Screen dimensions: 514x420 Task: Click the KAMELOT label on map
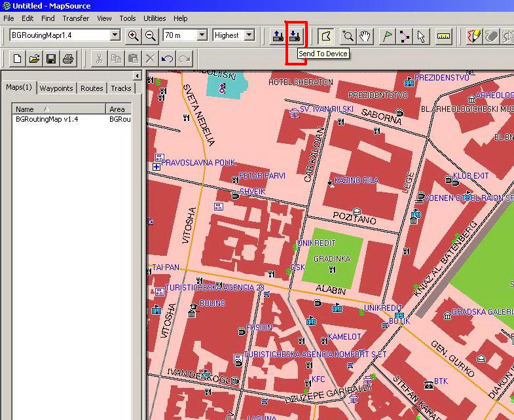tap(344, 336)
